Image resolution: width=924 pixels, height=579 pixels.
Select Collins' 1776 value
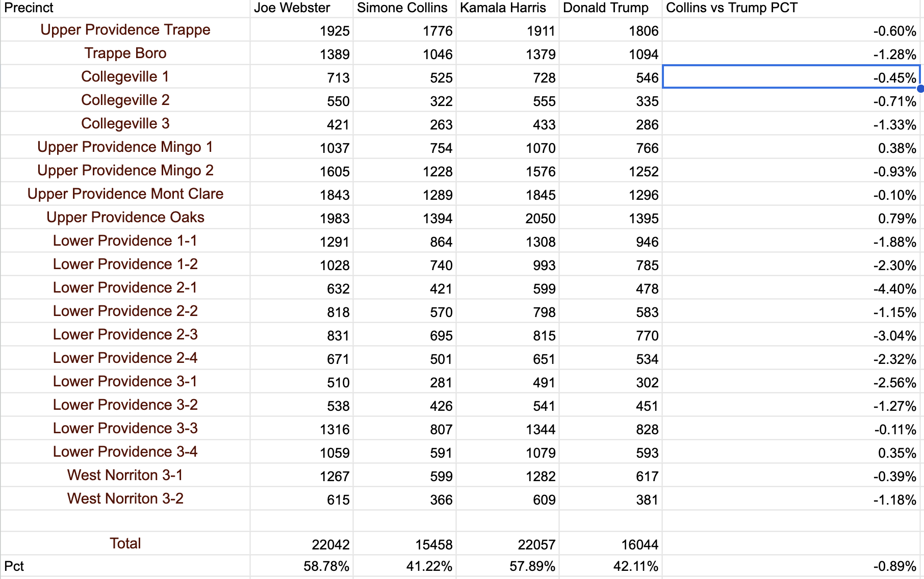[x=405, y=30]
